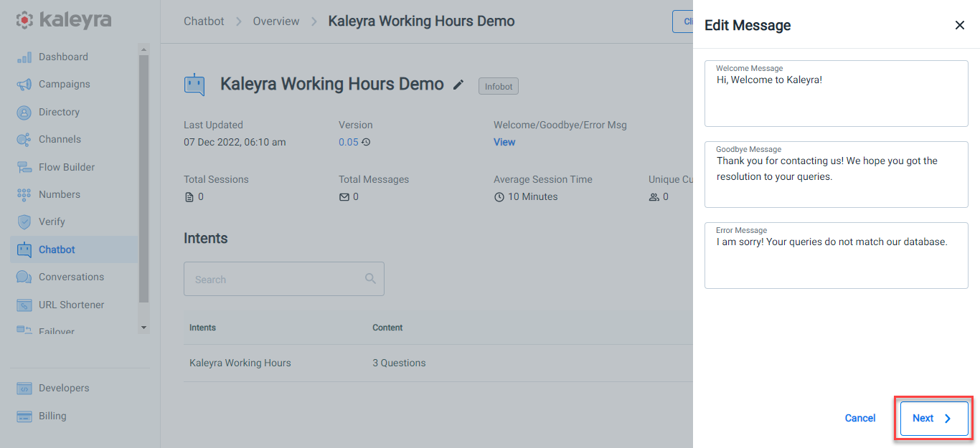Click the Kaleyra Working Hours Demo breadcrumb title
980x448 pixels.
coord(421,22)
